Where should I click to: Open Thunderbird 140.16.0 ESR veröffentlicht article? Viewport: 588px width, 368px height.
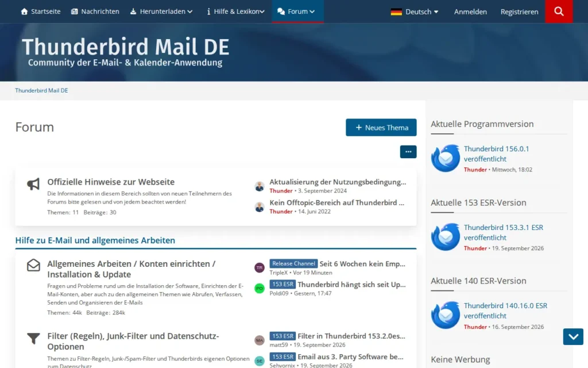pos(505,310)
